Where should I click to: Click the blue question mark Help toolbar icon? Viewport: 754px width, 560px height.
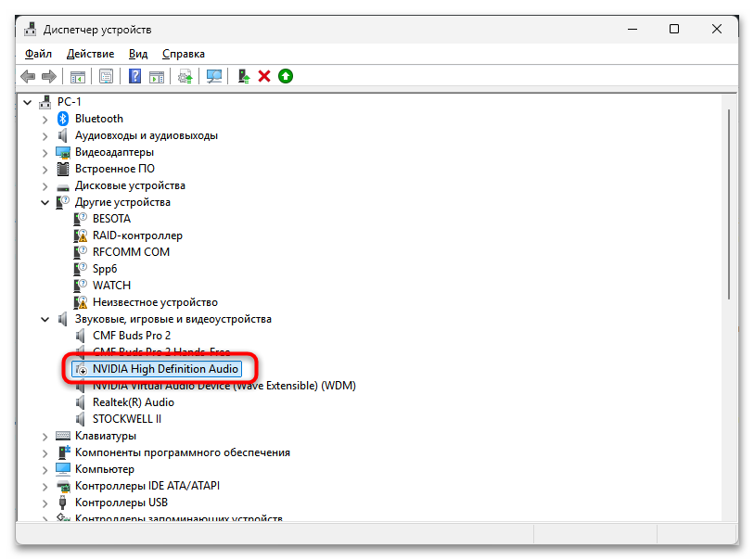point(135,76)
